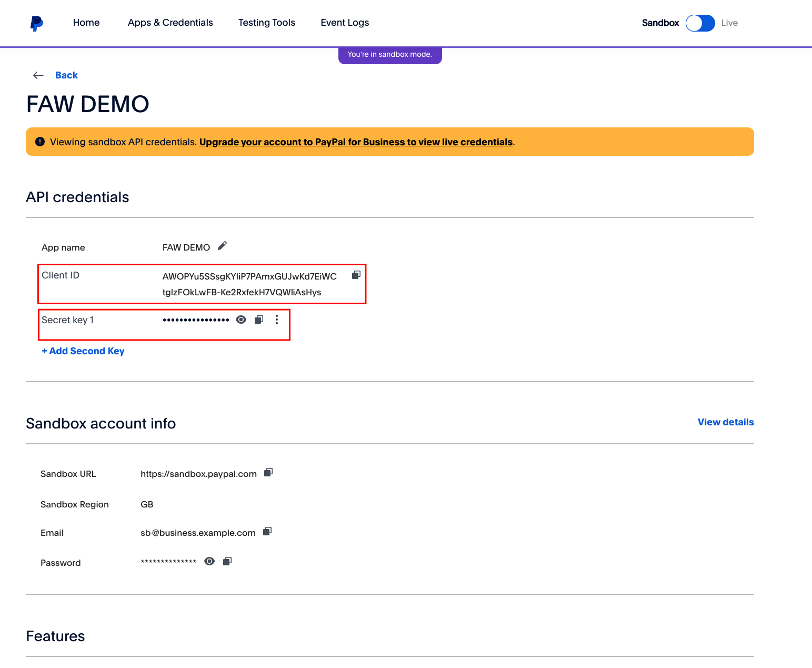Viewport: 812px width, 668px height.
Task: Show the sandbox password with eye icon
Action: coord(209,561)
